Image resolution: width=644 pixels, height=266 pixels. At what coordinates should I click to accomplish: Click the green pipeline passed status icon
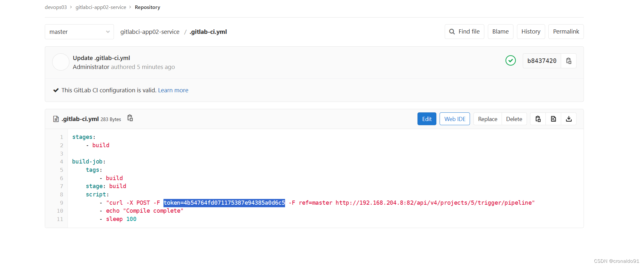[511, 60]
